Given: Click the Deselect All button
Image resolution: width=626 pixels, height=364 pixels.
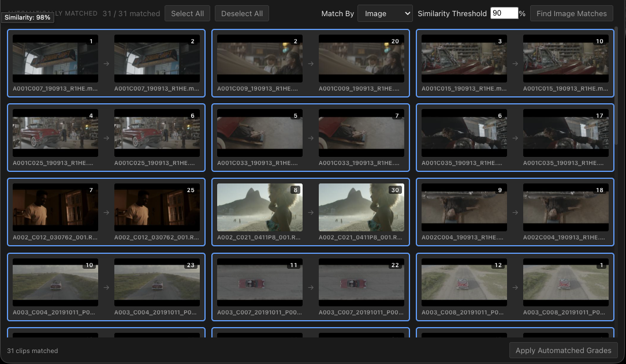Looking at the screenshot, I should tap(241, 13).
